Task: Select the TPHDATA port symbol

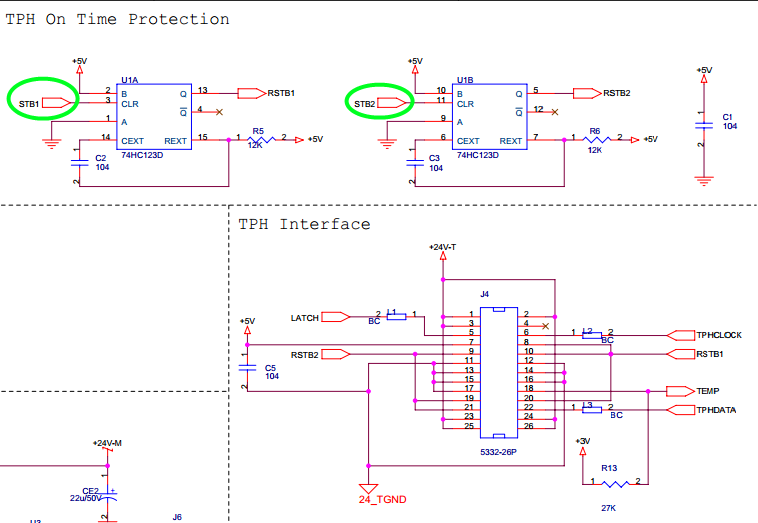Action: tap(680, 410)
